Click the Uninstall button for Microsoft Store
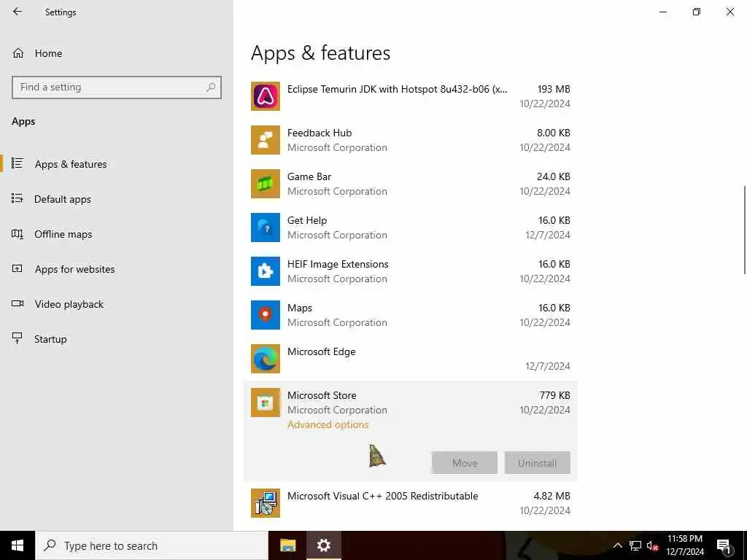This screenshot has width=747, height=560. click(x=538, y=463)
